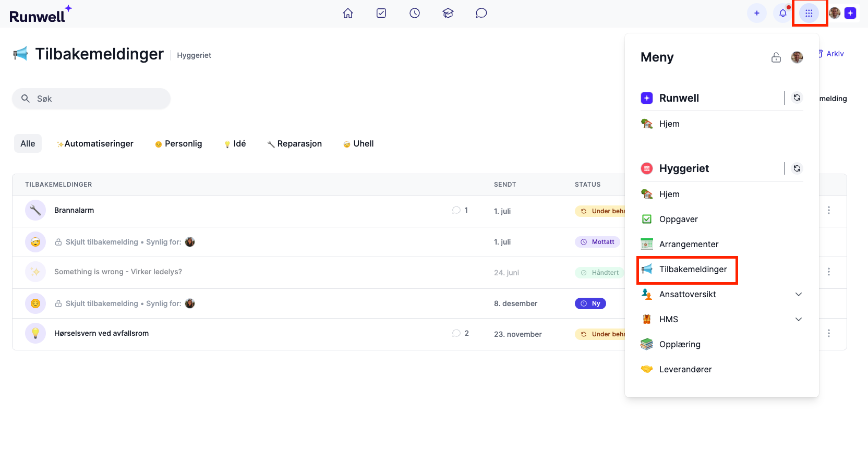Open the training graduation-cap icon in top navigation

(x=448, y=13)
